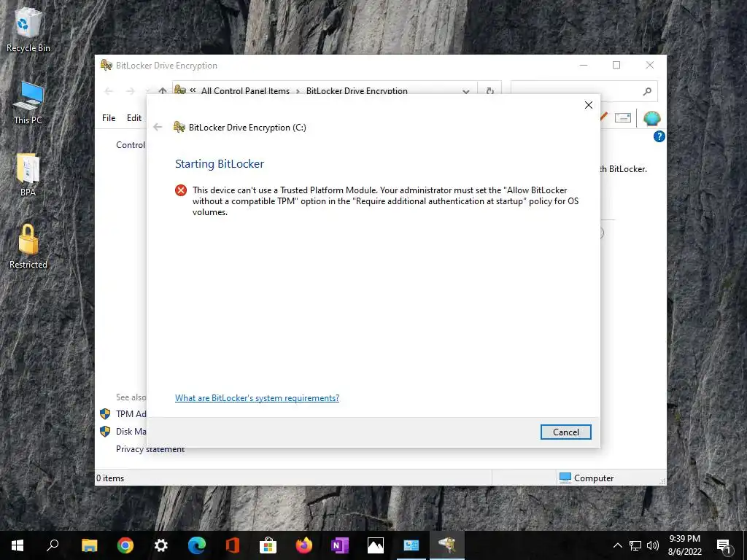Open Disk Management link in See also
The height and width of the screenshot is (560, 747).
click(x=131, y=432)
